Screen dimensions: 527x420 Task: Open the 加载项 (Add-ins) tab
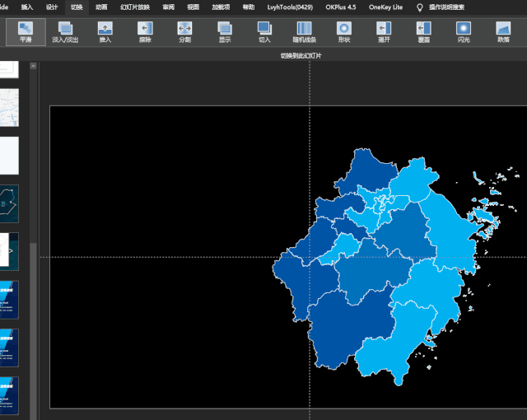tap(221, 7)
